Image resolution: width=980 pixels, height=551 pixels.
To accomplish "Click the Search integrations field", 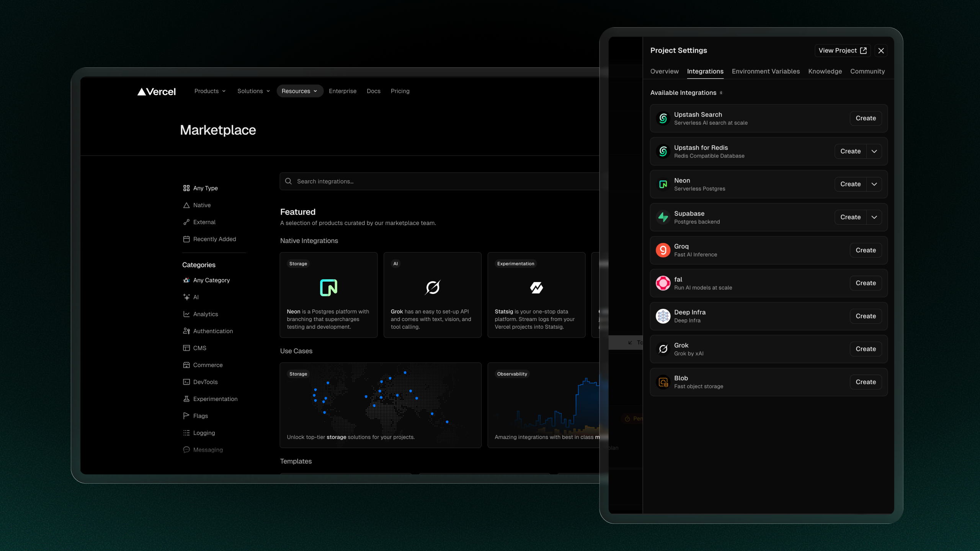I will (x=440, y=181).
